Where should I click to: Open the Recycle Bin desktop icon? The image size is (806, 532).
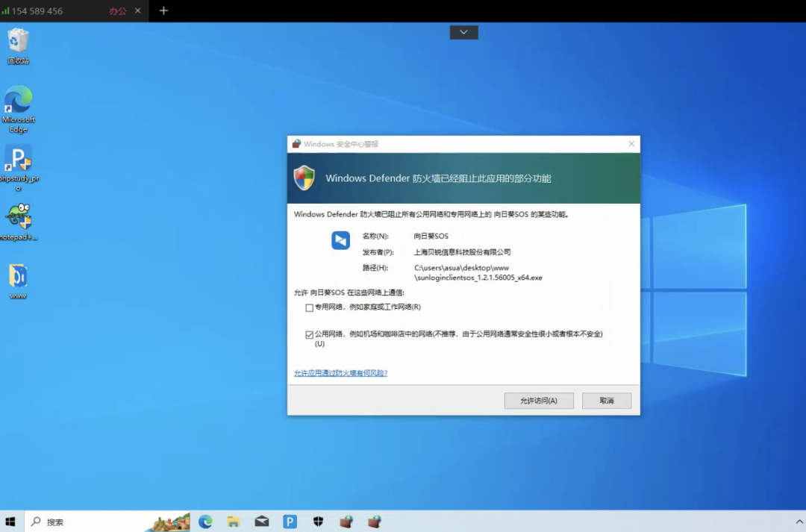[18, 46]
